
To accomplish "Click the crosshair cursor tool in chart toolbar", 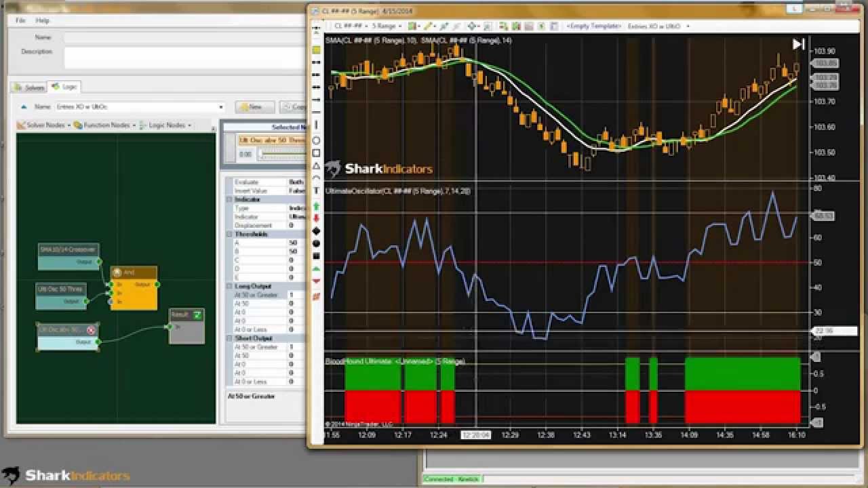I will pyautogui.click(x=473, y=26).
